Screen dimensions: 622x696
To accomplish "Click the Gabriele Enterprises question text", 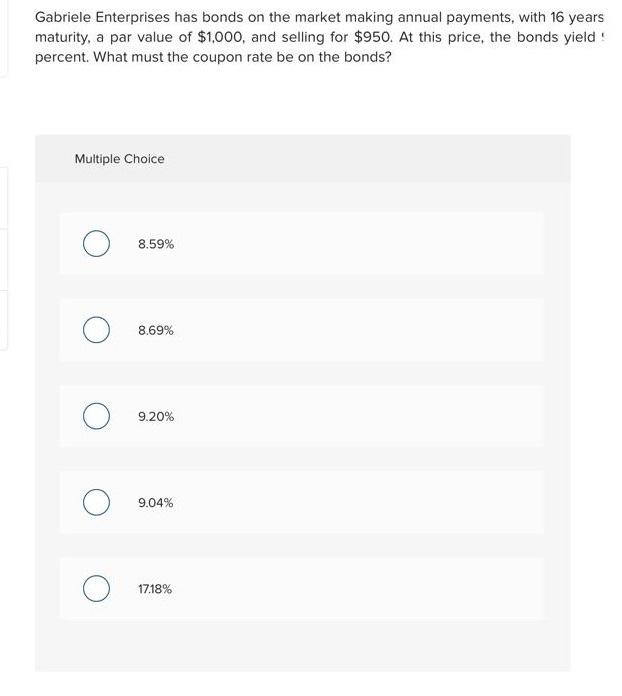I will click(x=319, y=37).
